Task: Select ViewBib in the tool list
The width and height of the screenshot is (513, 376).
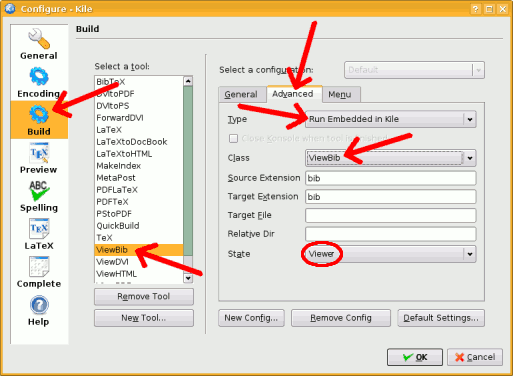Action: [x=139, y=250]
